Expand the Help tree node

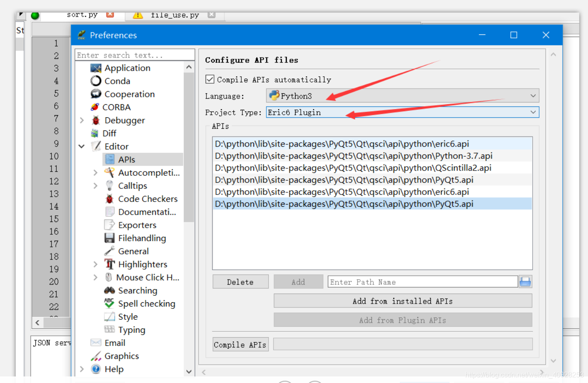82,369
